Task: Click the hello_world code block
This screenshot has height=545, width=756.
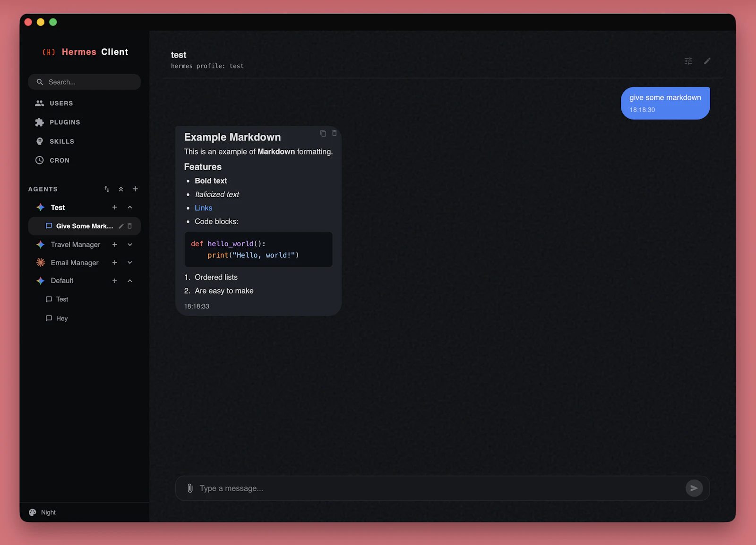Action: point(258,249)
